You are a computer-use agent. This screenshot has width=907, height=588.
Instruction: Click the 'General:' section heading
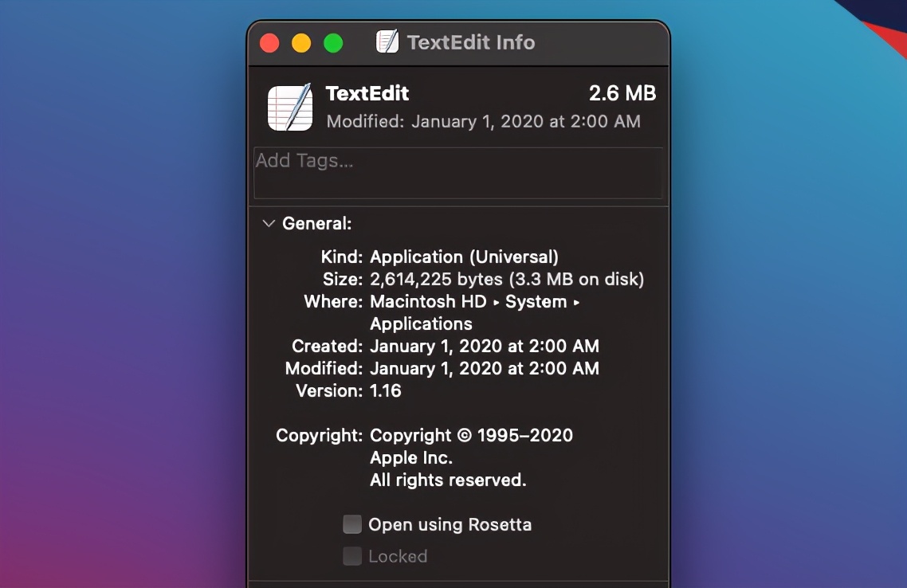pyautogui.click(x=316, y=224)
